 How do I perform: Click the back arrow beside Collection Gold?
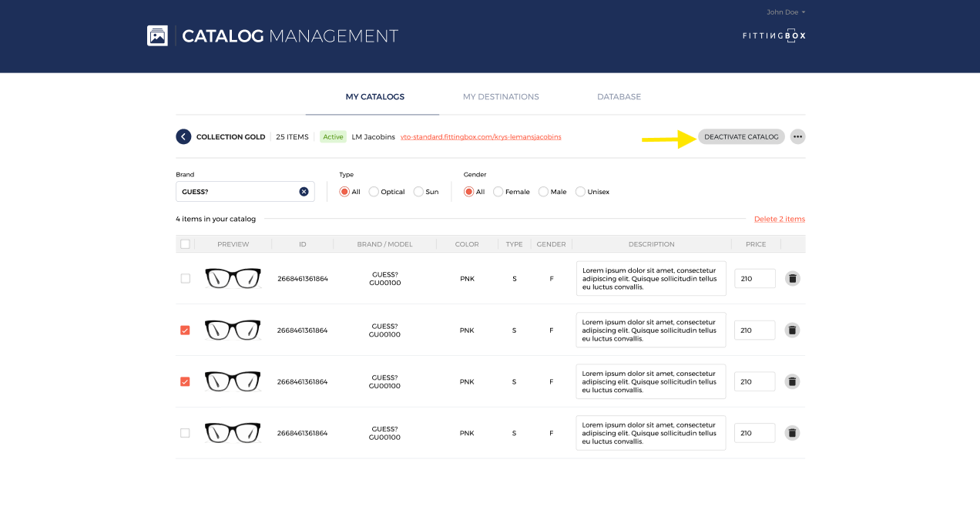pyautogui.click(x=183, y=136)
